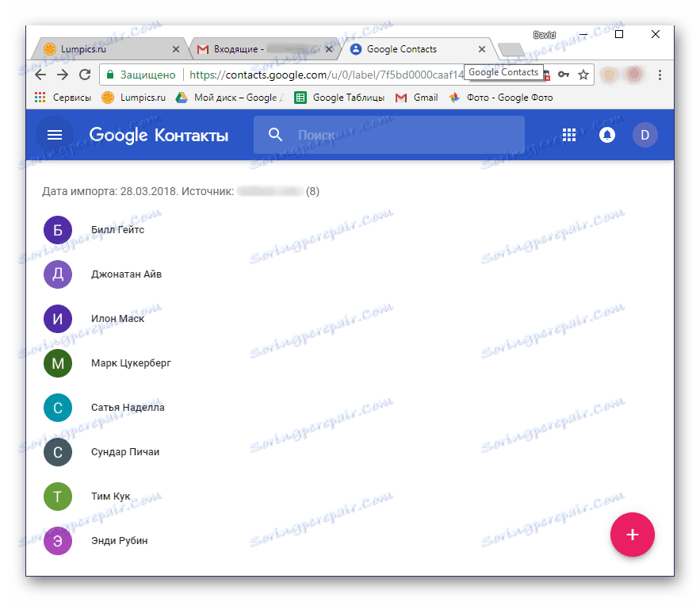
Task: Open a new browser tab
Action: 511,49
